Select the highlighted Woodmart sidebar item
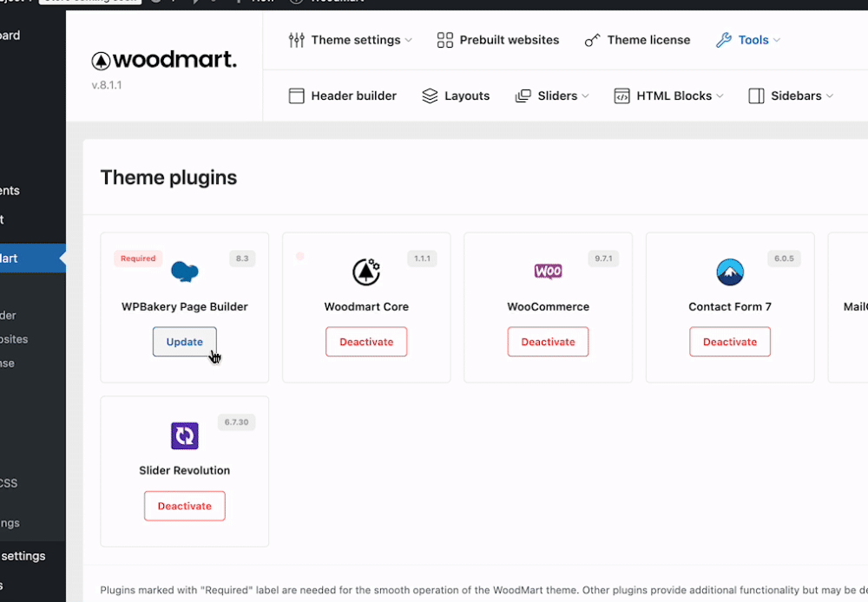The image size is (868, 602). [x=33, y=258]
